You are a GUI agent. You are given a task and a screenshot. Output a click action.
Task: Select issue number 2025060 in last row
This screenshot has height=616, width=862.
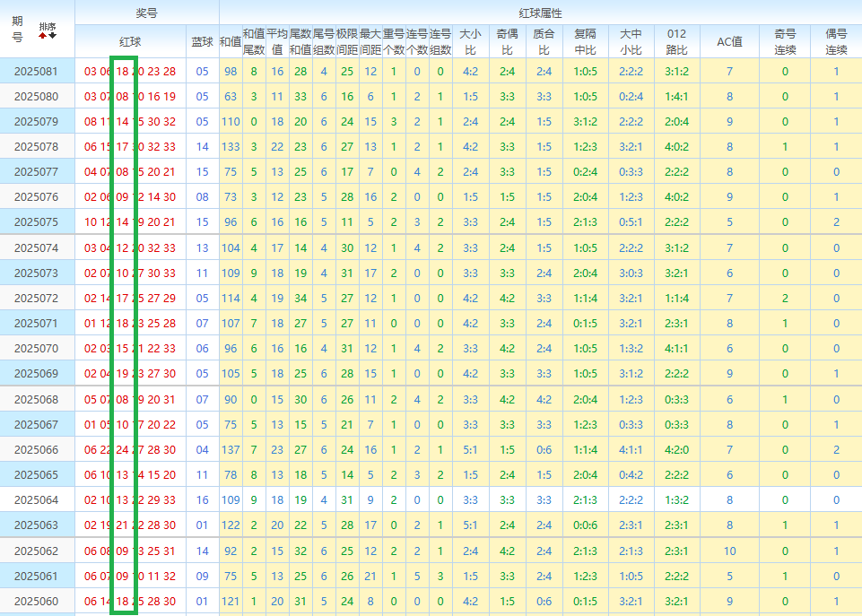click(36, 601)
